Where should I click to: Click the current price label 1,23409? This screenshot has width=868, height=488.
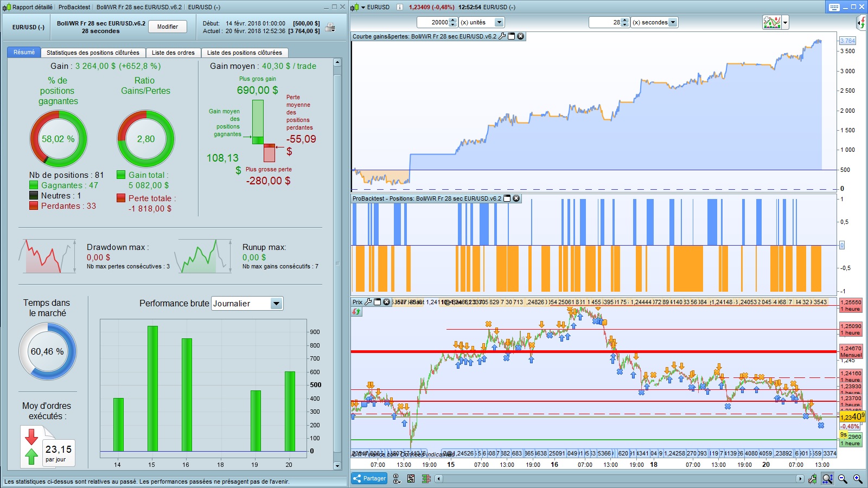tap(852, 417)
